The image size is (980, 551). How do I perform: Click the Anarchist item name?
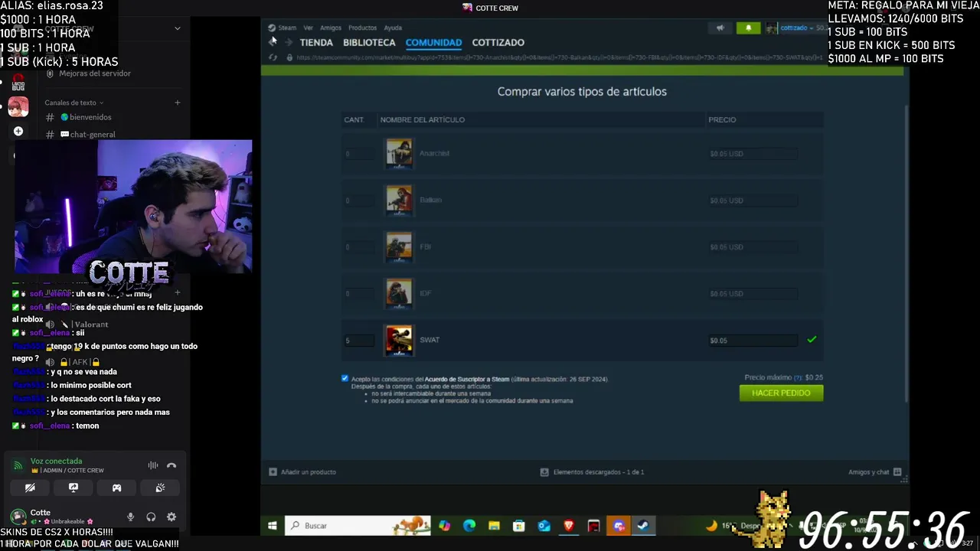pos(434,153)
